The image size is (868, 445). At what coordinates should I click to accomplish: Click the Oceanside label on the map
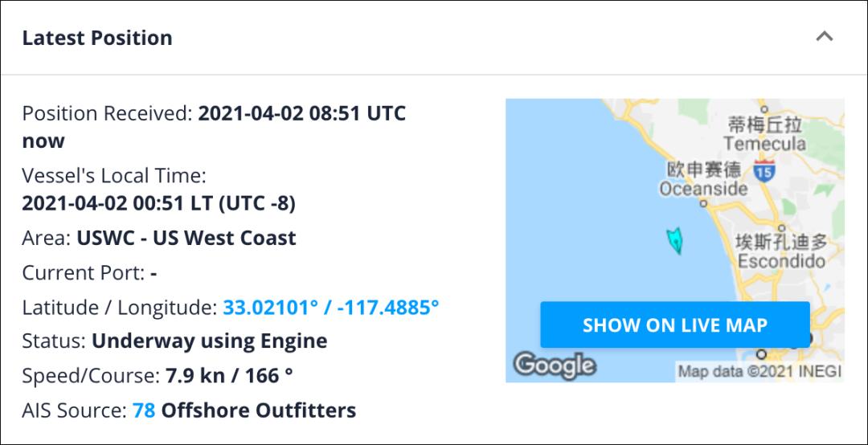tap(703, 189)
